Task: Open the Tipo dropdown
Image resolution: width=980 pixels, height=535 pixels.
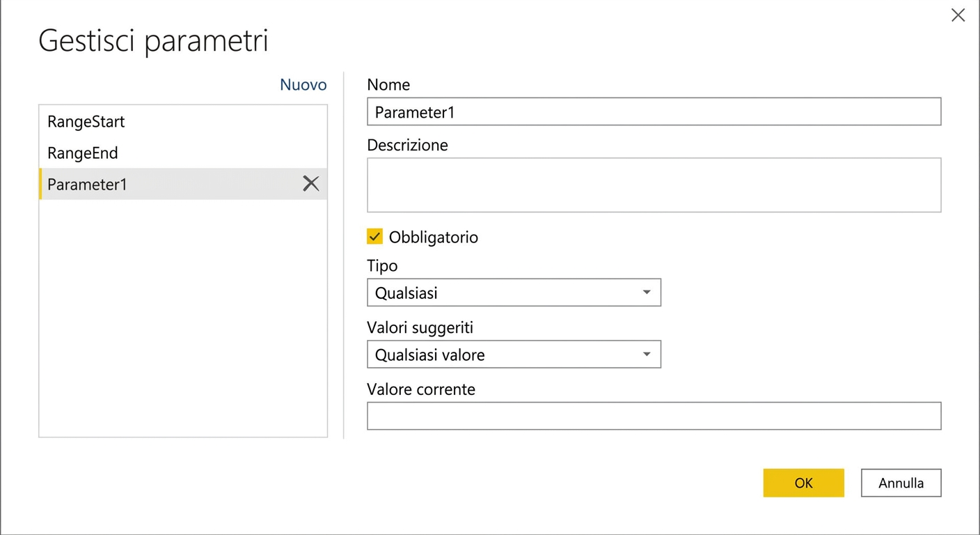Action: [514, 293]
